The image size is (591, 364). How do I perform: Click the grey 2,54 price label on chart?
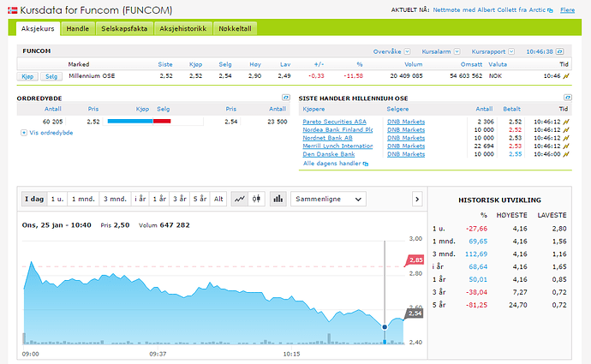pos(415,313)
